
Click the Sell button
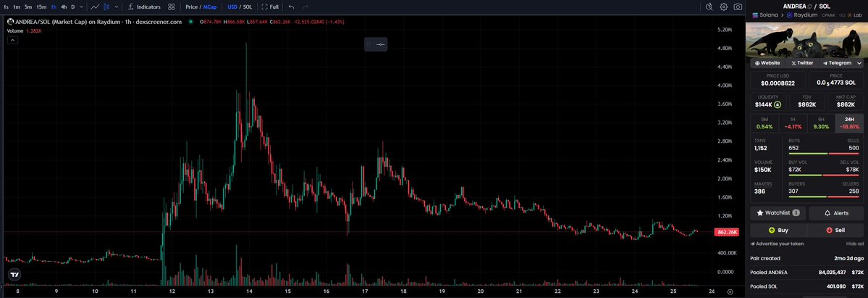click(835, 230)
